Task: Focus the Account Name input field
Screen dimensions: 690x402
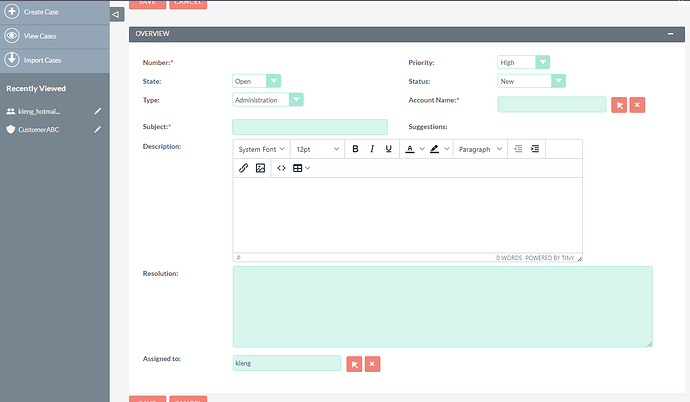Action: (551, 105)
